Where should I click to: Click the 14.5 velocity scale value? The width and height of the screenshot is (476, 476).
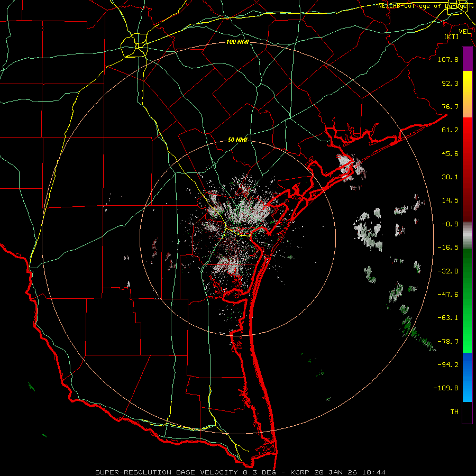[450, 200]
